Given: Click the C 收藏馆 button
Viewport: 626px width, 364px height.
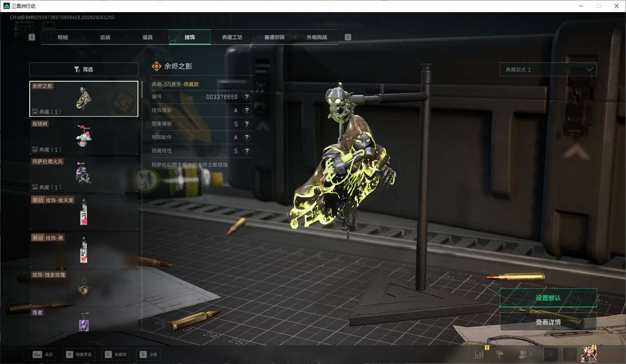Looking at the screenshot, I should (x=116, y=354).
